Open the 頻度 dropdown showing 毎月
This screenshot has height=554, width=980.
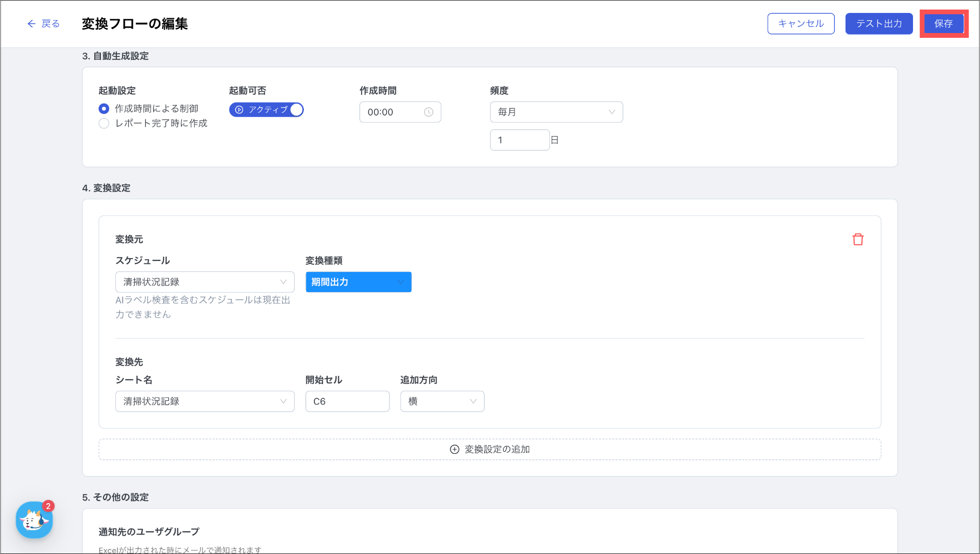(x=556, y=112)
